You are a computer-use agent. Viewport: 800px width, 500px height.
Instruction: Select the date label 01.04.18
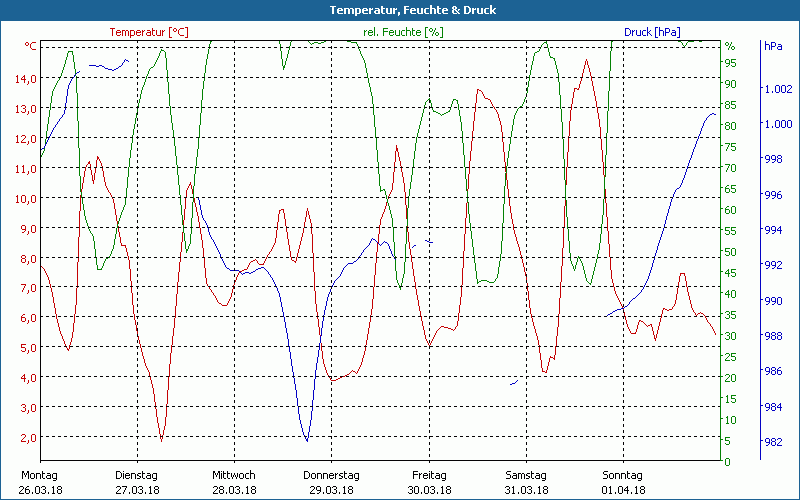(x=622, y=490)
